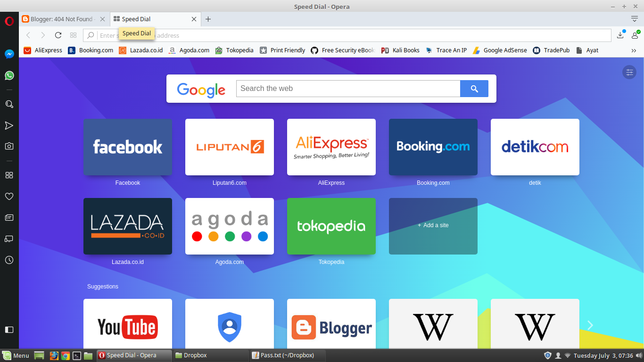Select the Speed Dial tab

pos(156,19)
